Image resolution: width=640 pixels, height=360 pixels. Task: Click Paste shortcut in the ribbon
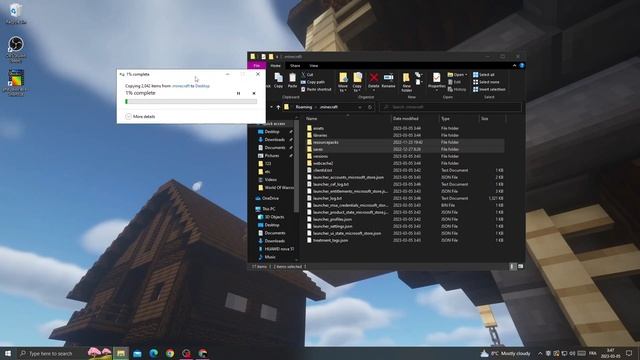(x=316, y=89)
